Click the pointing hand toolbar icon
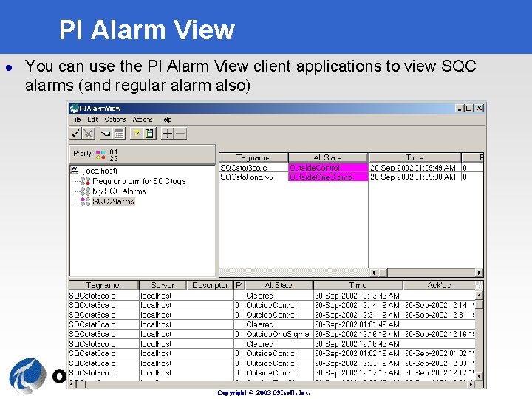The image size is (532, 399). coord(106,133)
